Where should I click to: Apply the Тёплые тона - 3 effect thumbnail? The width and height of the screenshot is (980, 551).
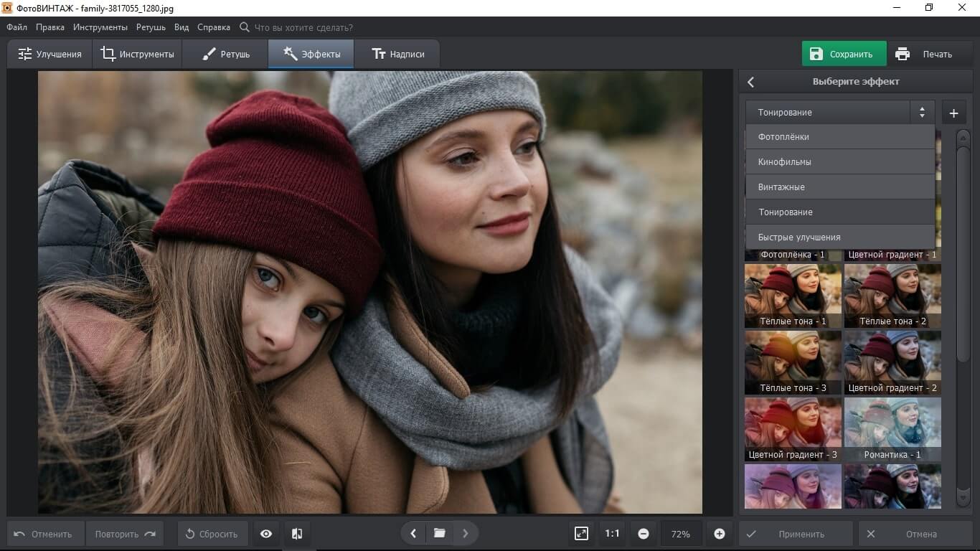coord(793,362)
